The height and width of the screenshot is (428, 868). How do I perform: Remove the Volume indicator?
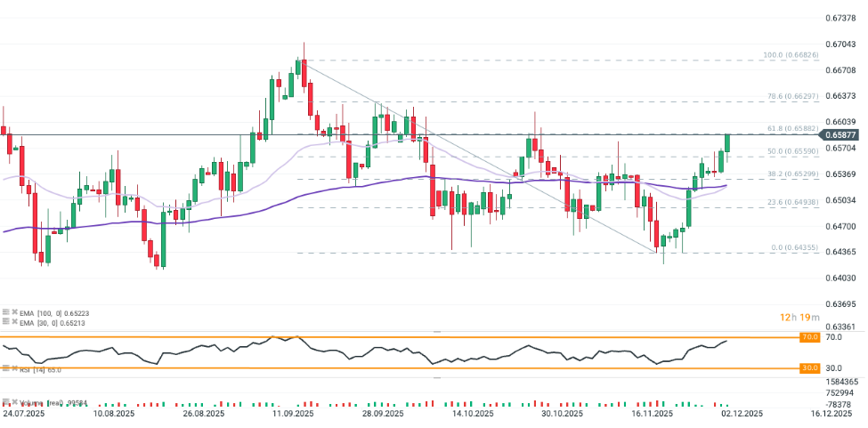tap(15, 402)
